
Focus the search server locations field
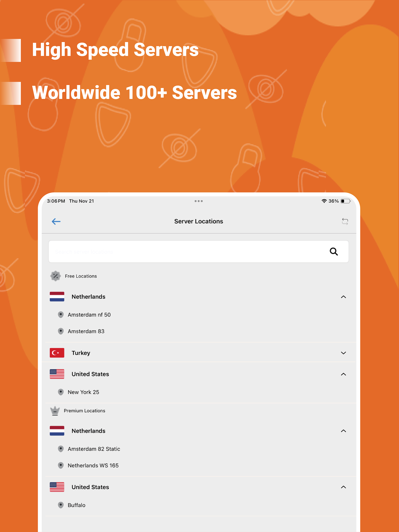tap(199, 252)
